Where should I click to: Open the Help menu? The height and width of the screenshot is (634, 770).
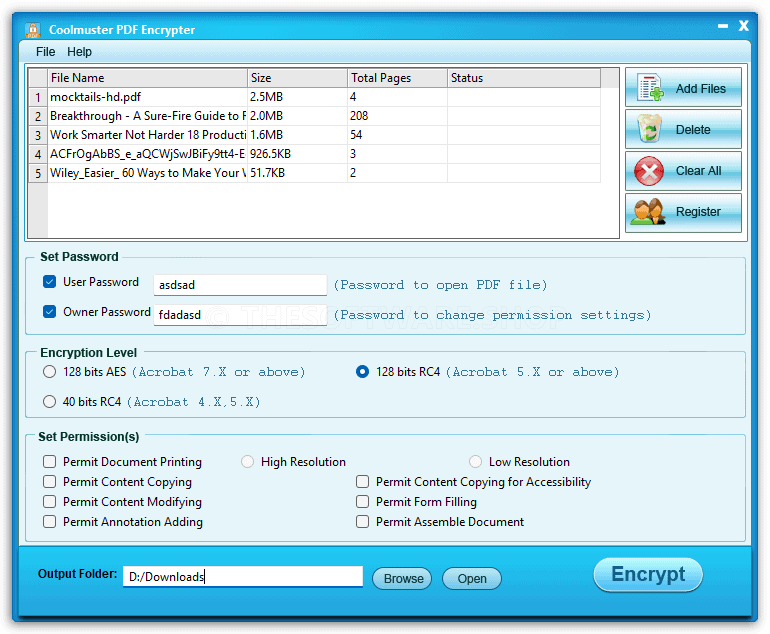pyautogui.click(x=79, y=52)
